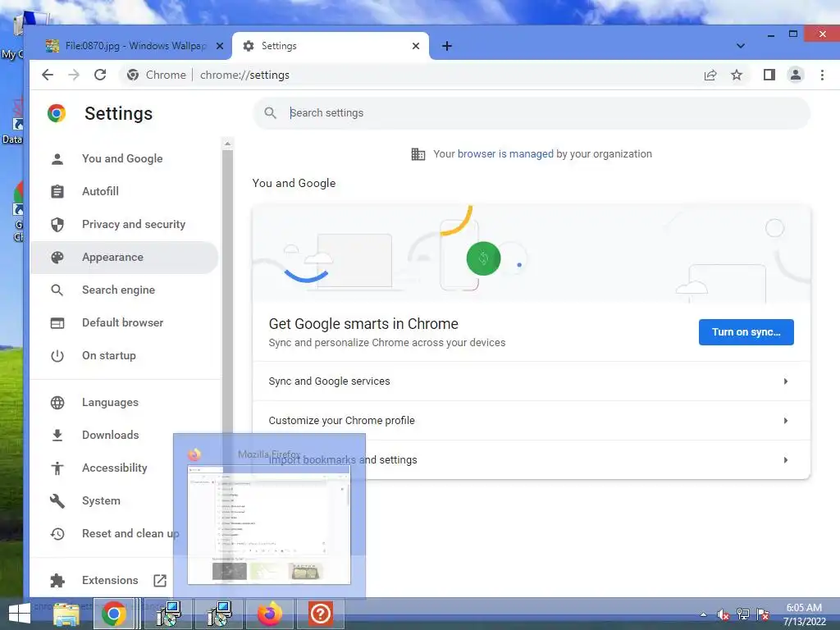Image resolution: width=840 pixels, height=630 pixels.
Task: Close the Settings tab
Action: [416, 46]
